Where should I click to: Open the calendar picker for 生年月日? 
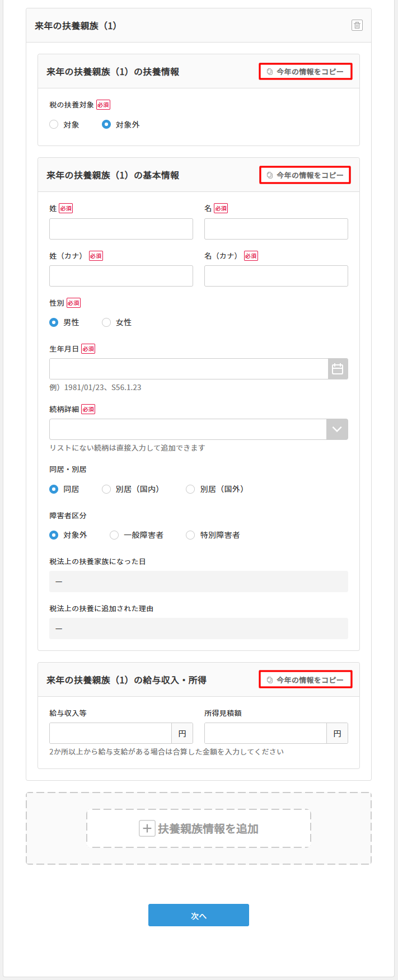338,369
